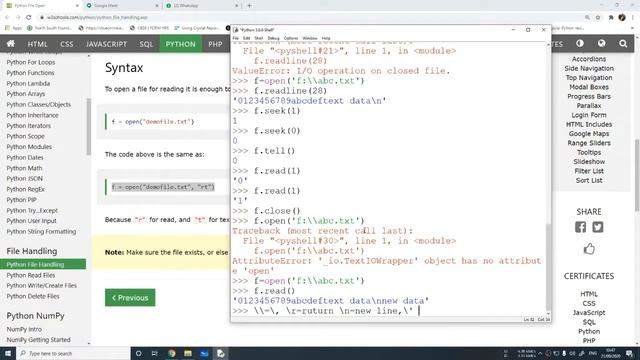
Task: Go forward in browser history
Action: pyautogui.click(x=18, y=17)
